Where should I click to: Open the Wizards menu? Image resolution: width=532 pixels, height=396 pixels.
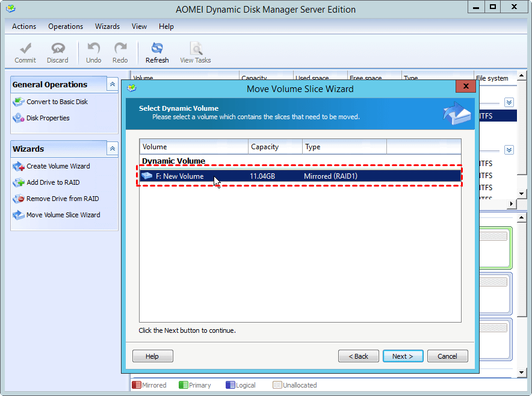click(x=107, y=26)
